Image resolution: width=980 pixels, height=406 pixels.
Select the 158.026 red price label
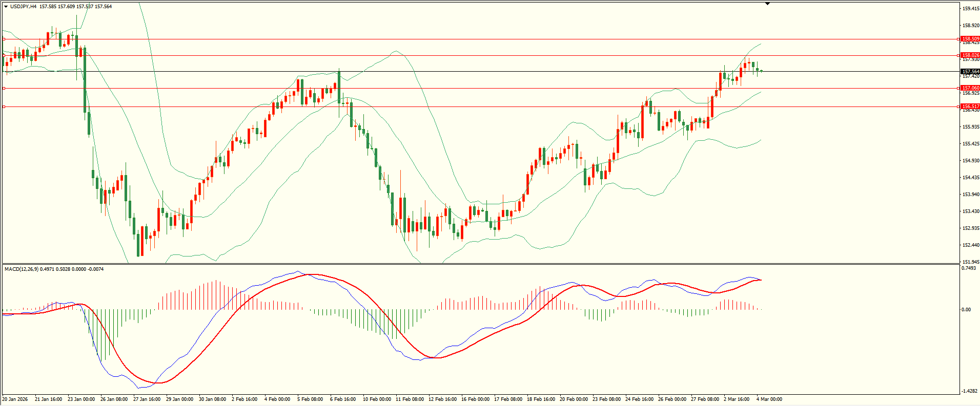click(x=970, y=55)
